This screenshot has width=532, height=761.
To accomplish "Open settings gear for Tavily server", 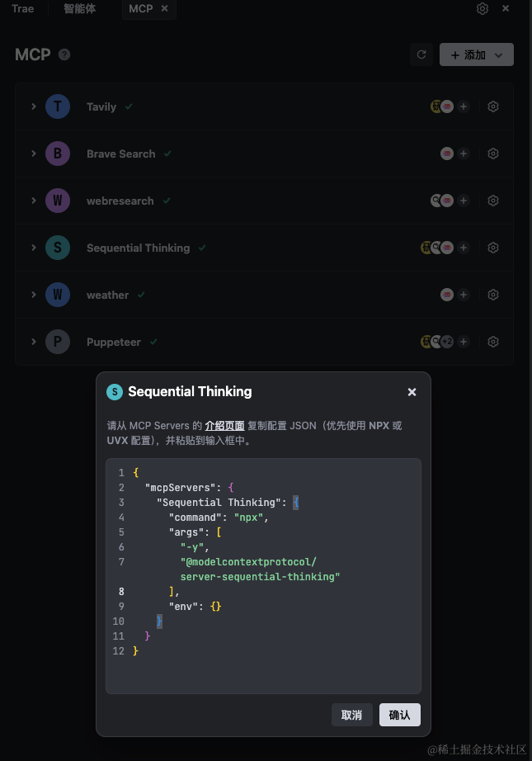I will (x=492, y=106).
